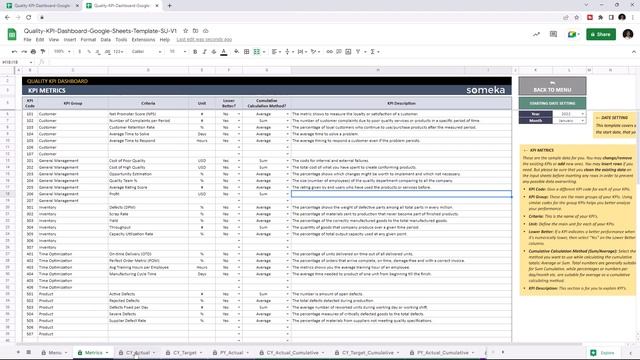Open the Google Meet call icon
This screenshot has width=640, height=360.
coord(573,34)
